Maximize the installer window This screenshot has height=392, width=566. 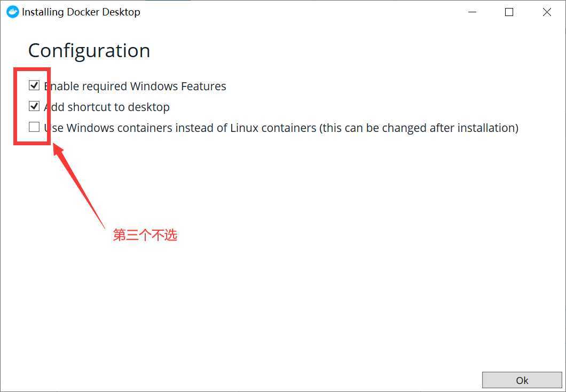509,12
